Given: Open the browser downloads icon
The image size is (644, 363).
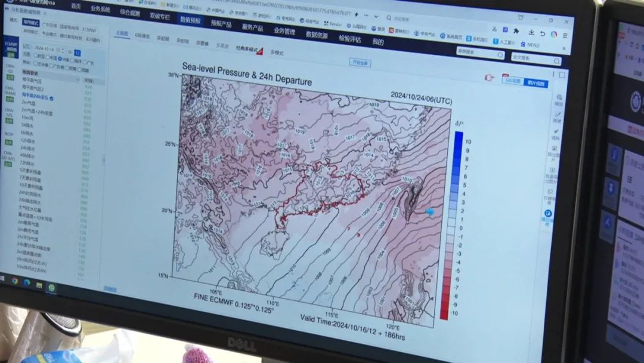Looking at the screenshot, I should coord(531,32).
